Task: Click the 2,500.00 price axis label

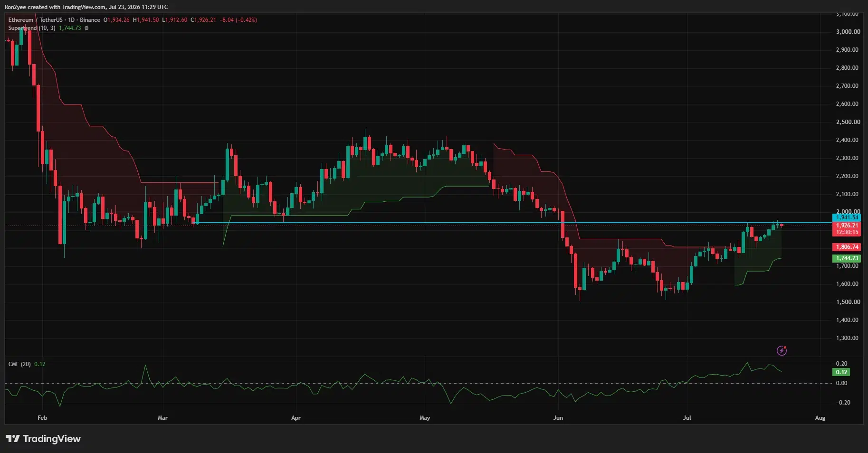Action: 848,122
